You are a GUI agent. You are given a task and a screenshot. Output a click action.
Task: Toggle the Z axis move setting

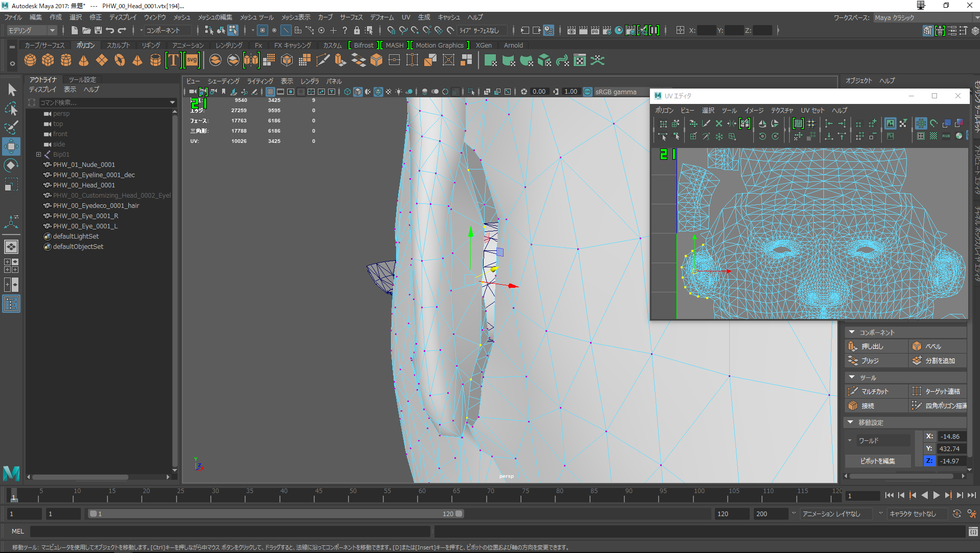(x=929, y=461)
